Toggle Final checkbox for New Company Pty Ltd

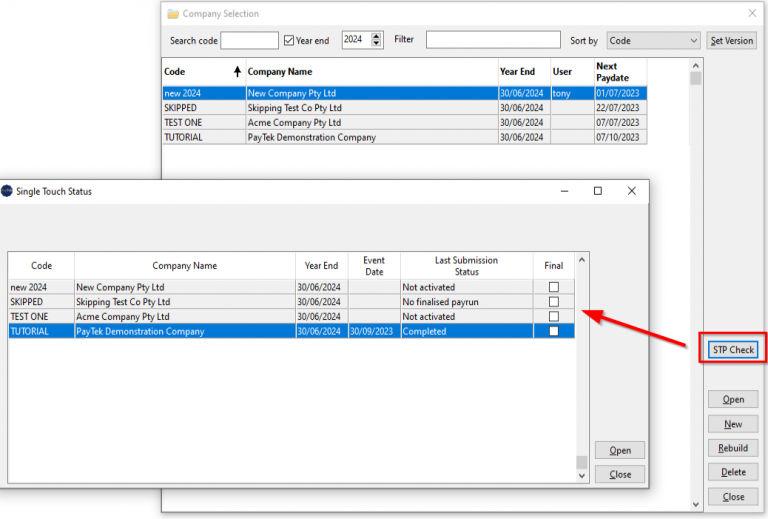pyautogui.click(x=553, y=287)
